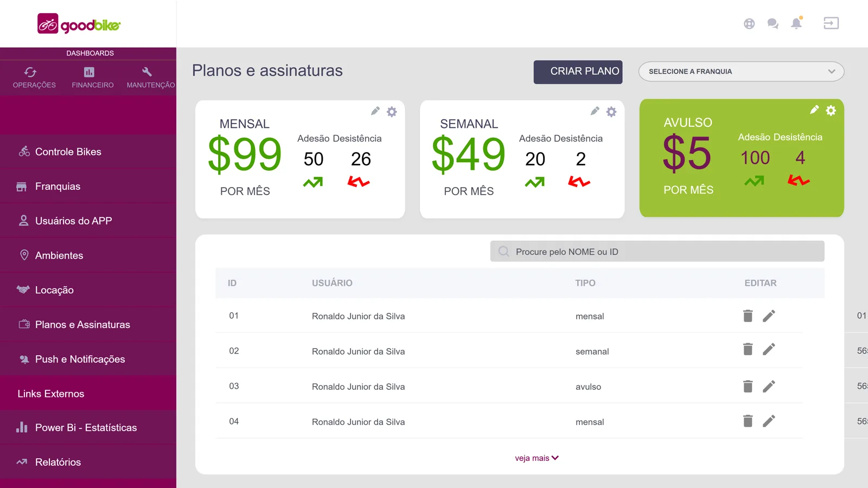868x488 pixels.
Task: Select Planos e Assinaturas in sidebar
Action: click(88, 325)
